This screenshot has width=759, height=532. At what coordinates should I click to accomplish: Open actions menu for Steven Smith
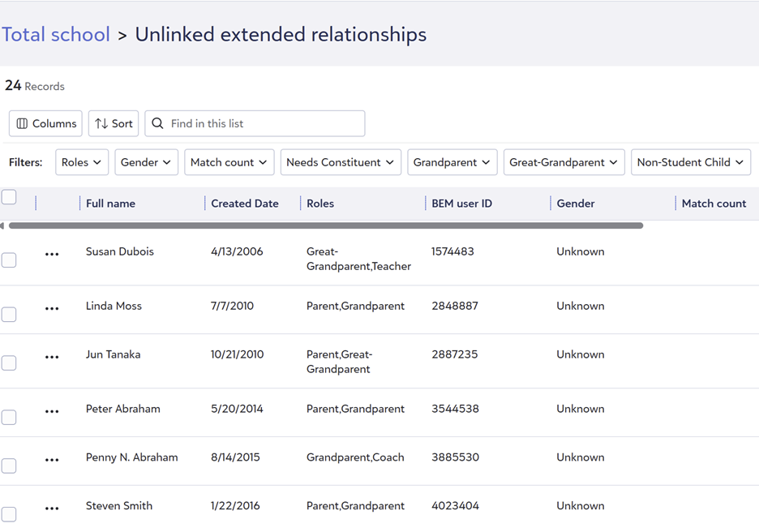point(52,508)
